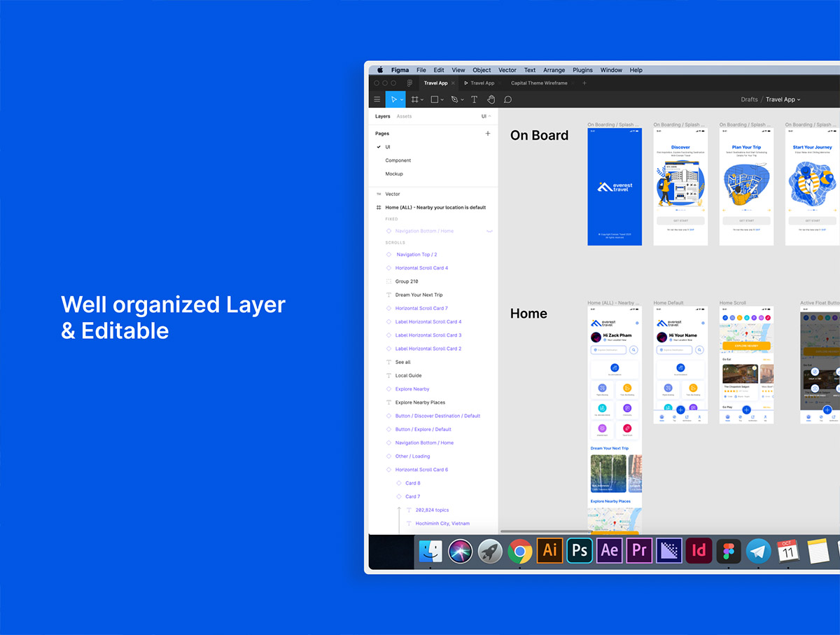
Task: Select the Frame tool
Action: tap(414, 99)
